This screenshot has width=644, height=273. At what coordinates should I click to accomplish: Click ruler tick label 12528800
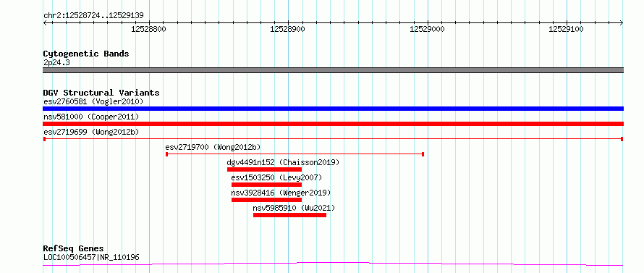148,29
